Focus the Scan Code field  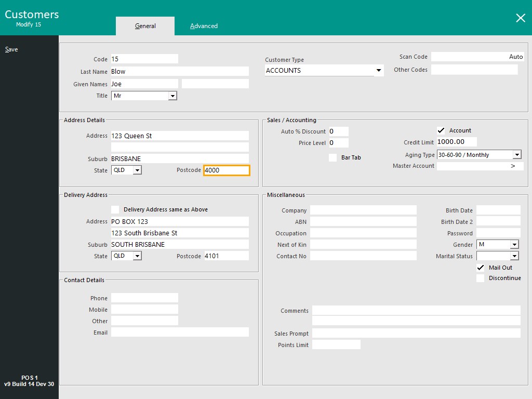click(477, 57)
